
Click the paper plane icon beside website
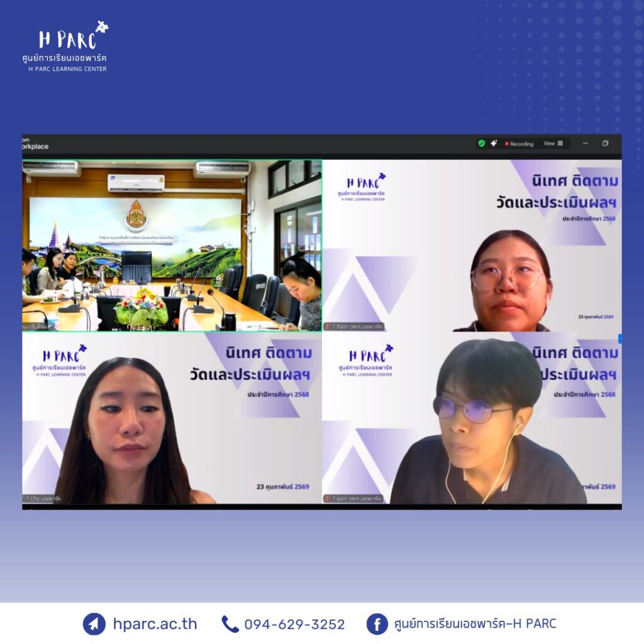click(x=94, y=624)
